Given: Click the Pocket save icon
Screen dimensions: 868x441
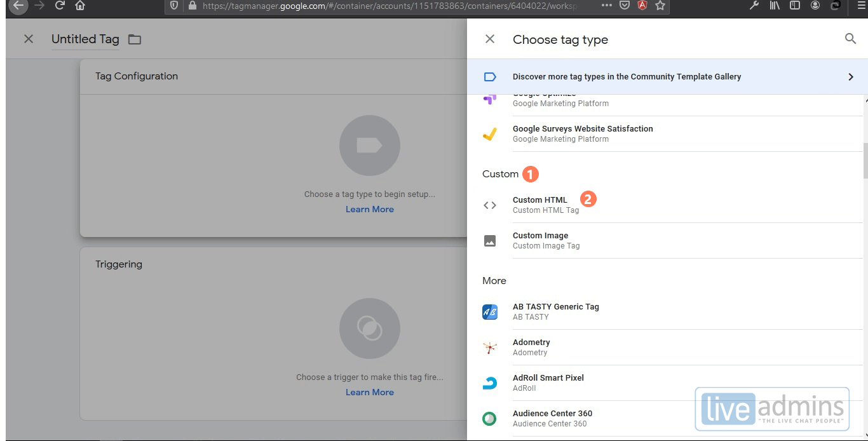Looking at the screenshot, I should [x=625, y=6].
